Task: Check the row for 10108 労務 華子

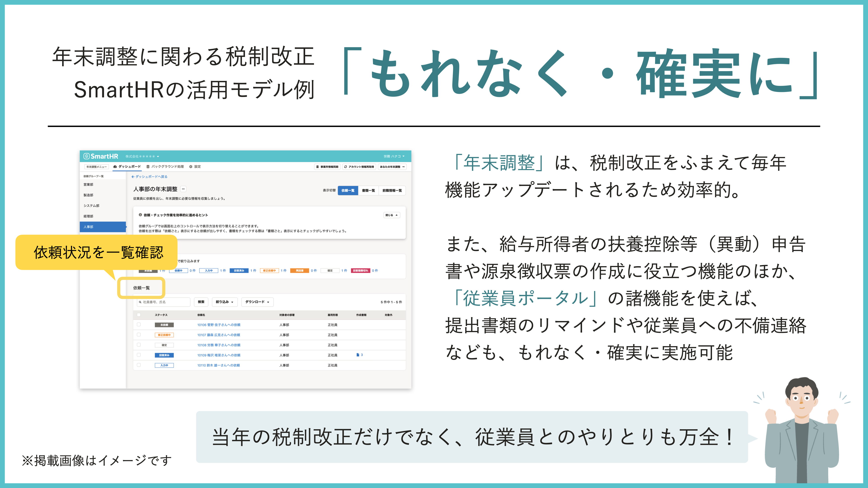Action: pos(139,345)
